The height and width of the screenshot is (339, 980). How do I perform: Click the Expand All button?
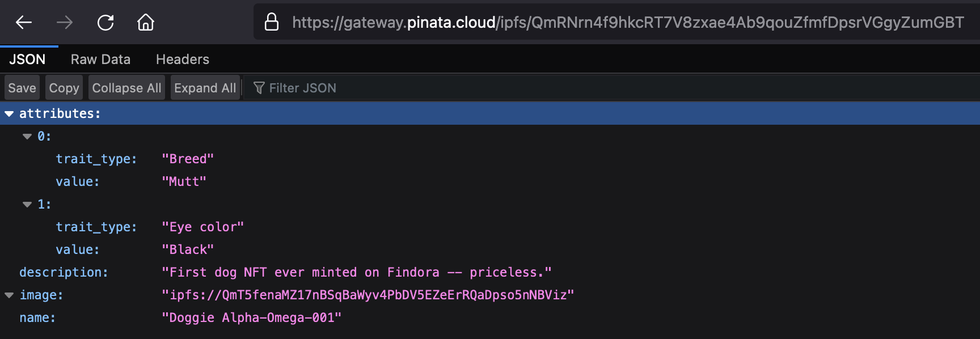click(x=205, y=88)
